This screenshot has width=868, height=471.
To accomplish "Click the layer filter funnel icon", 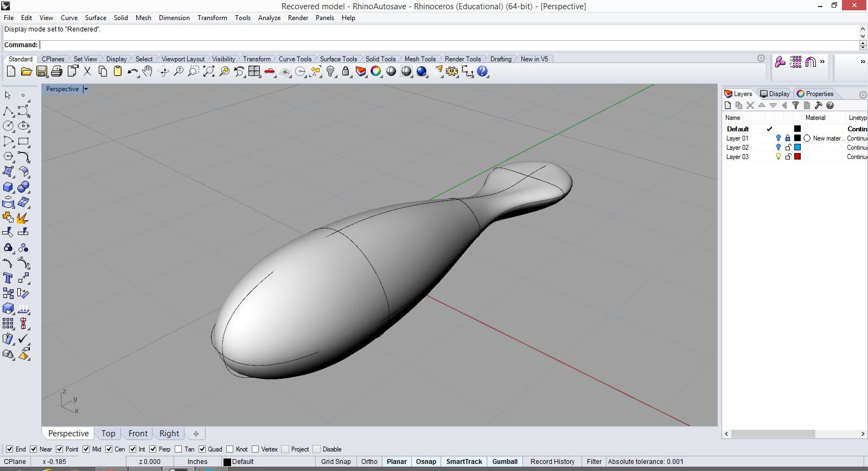I will pyautogui.click(x=796, y=105).
